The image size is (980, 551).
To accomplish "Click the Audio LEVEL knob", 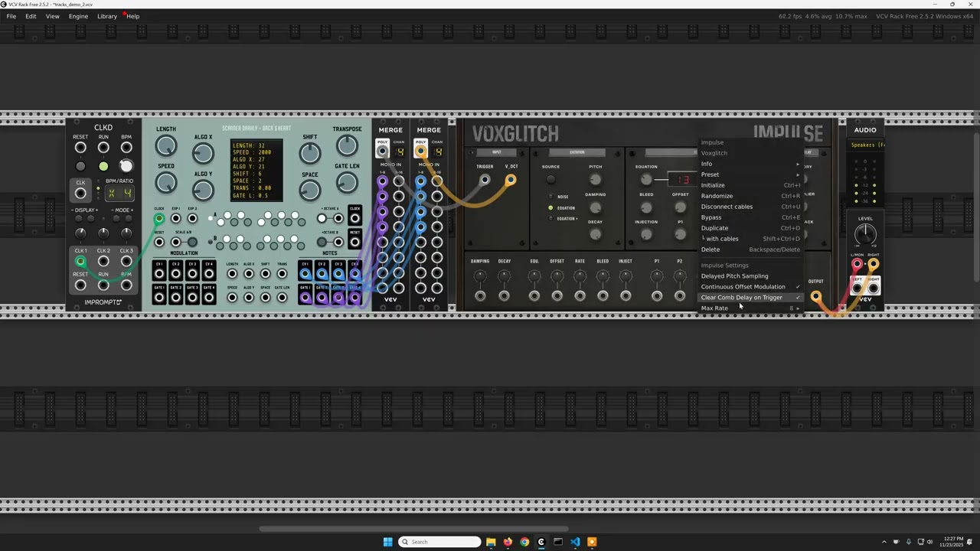I will pyautogui.click(x=865, y=235).
